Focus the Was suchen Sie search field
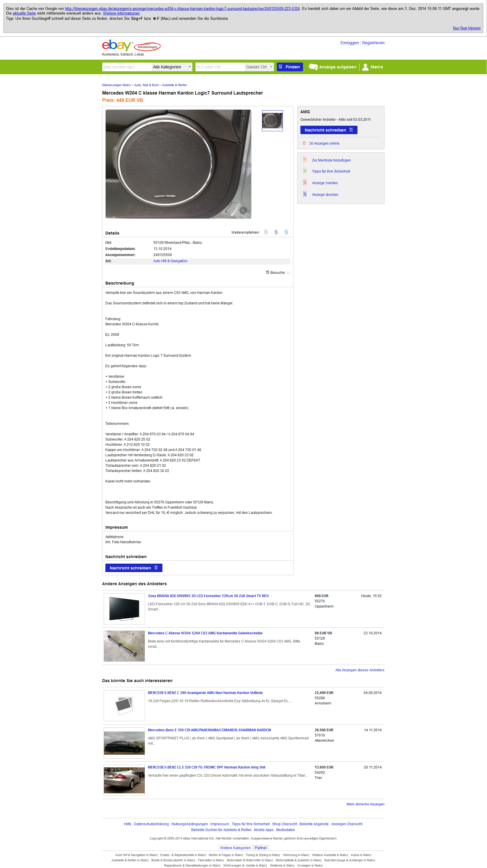The image size is (487, 868). [x=127, y=67]
